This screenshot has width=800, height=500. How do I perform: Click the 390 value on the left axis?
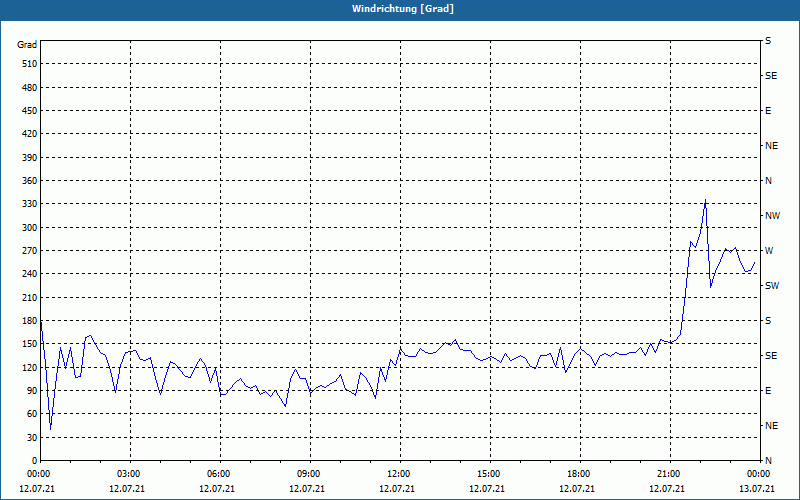coord(29,157)
